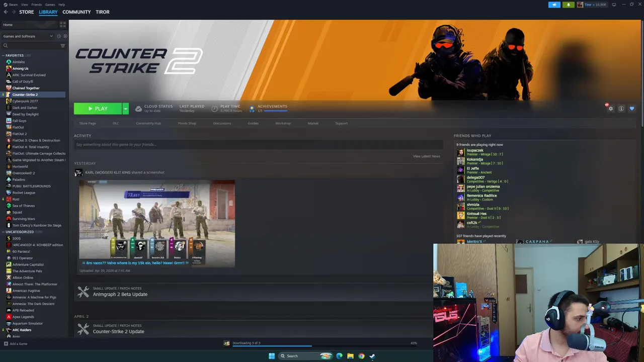Viewport: 644px width, 362px height.
Task: Open Google Chrome from taskbar
Action: 361,356
